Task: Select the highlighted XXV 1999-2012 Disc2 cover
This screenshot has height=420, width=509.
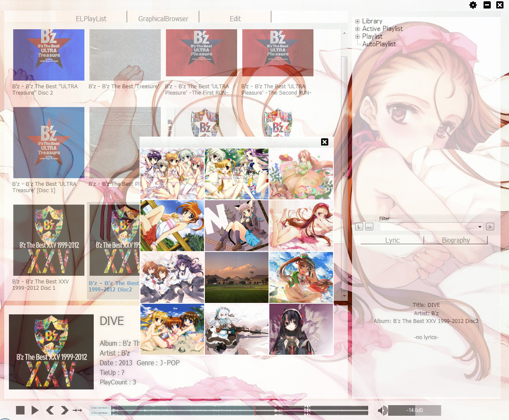Action: point(115,240)
